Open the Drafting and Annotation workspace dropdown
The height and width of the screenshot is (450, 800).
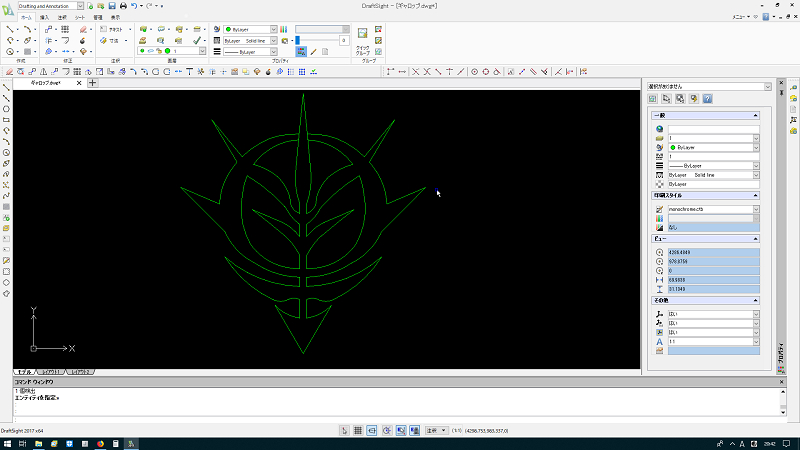[x=80, y=6]
